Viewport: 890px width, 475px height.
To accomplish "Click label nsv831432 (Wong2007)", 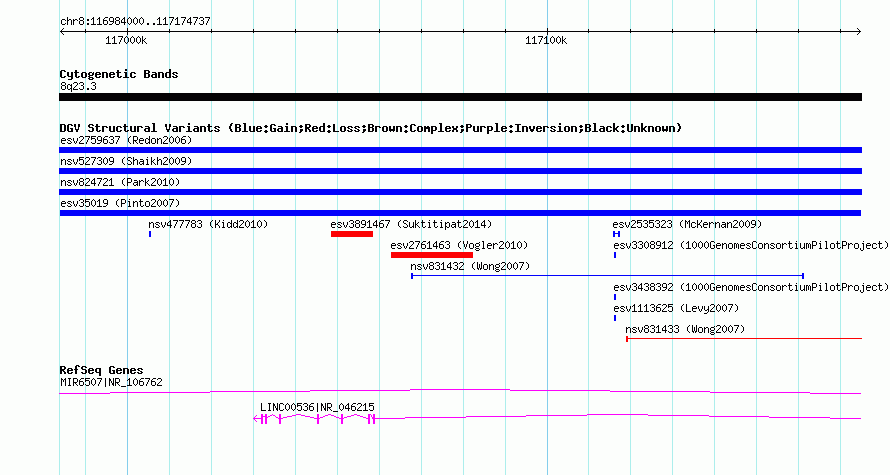I will (470, 266).
